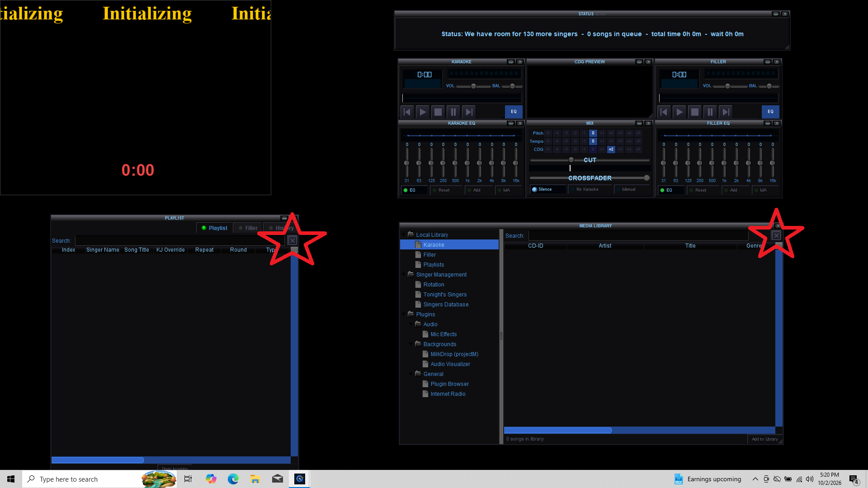
Task: Clear the Playlist search box
Action: point(292,241)
